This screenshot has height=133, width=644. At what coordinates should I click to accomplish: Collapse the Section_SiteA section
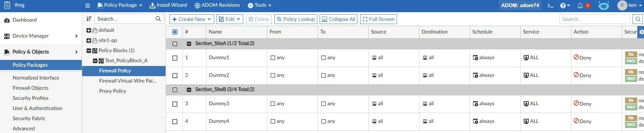point(189,44)
